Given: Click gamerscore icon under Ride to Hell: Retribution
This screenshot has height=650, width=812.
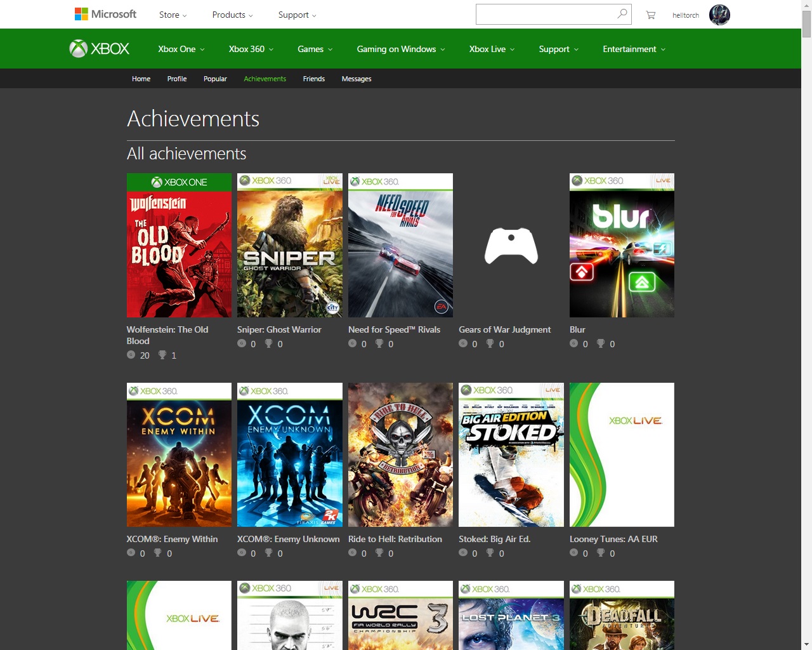Looking at the screenshot, I should pyautogui.click(x=353, y=553).
